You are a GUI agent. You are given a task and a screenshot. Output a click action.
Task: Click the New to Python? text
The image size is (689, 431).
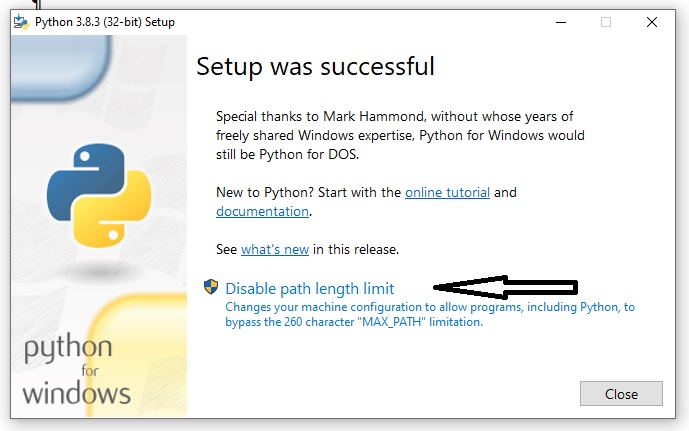click(265, 192)
